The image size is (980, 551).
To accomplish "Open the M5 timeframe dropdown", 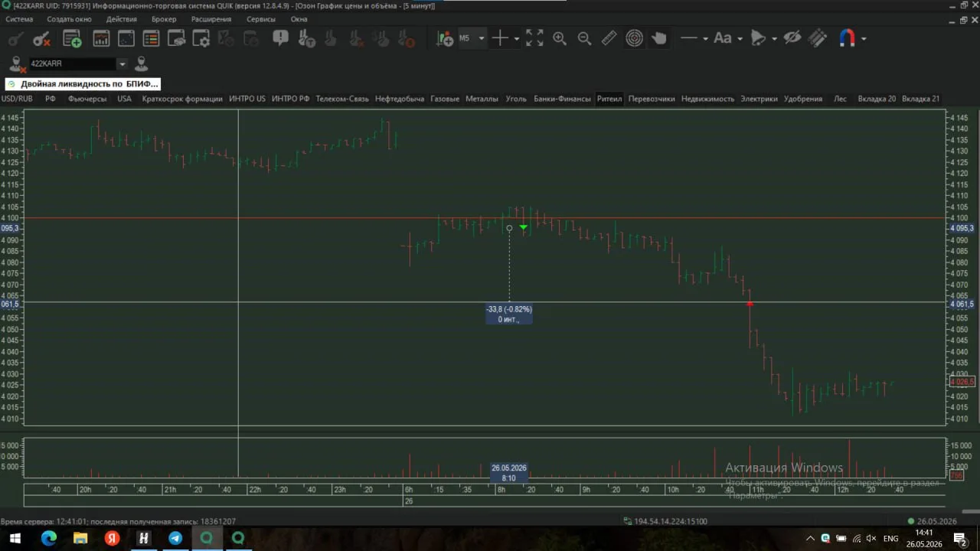I will tap(481, 38).
